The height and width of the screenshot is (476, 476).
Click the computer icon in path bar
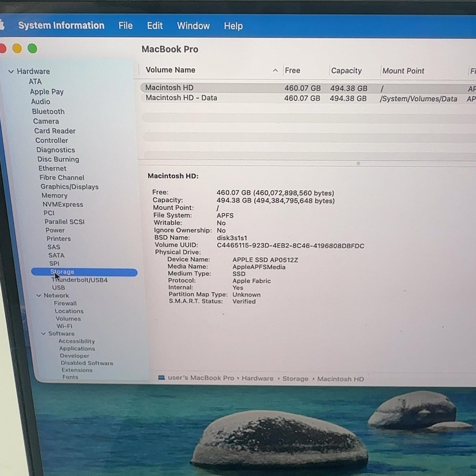(161, 378)
